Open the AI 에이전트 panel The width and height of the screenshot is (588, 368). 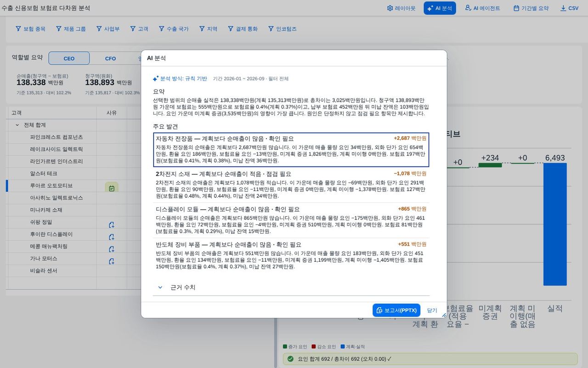coord(482,8)
